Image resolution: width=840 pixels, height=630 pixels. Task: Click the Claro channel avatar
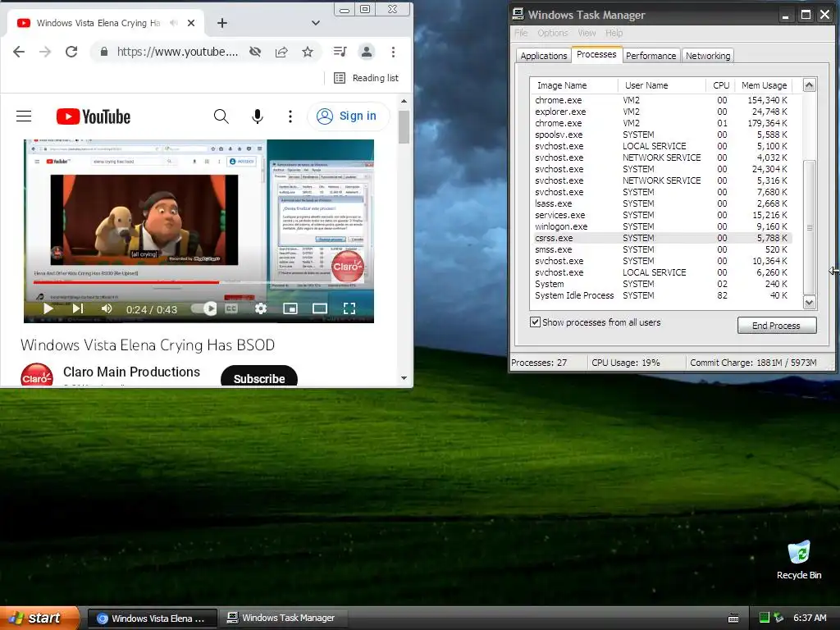click(37, 375)
